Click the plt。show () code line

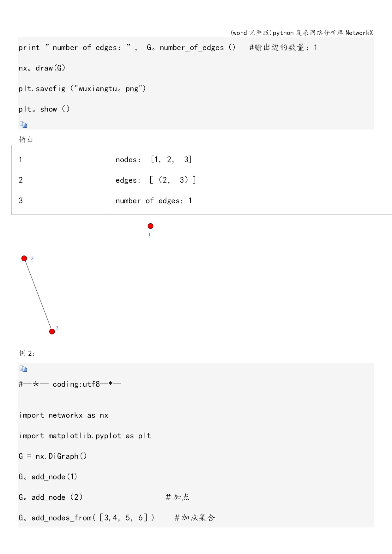(44, 109)
